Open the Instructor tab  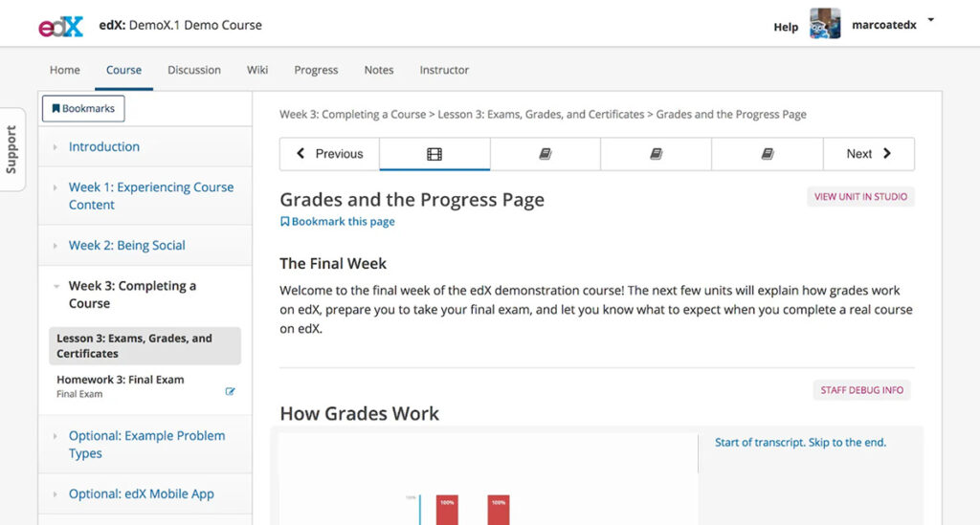[x=444, y=70]
